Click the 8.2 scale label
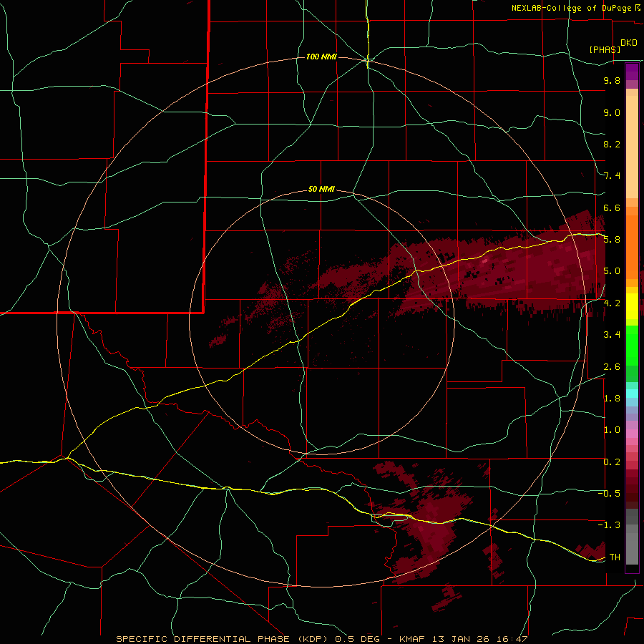This screenshot has height=644, width=644. point(612,144)
